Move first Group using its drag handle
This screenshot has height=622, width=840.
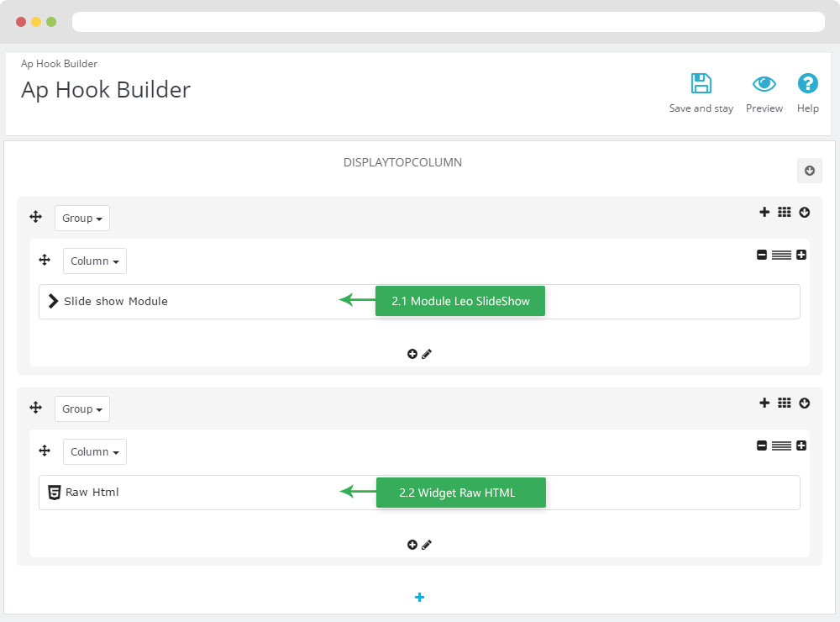click(36, 217)
